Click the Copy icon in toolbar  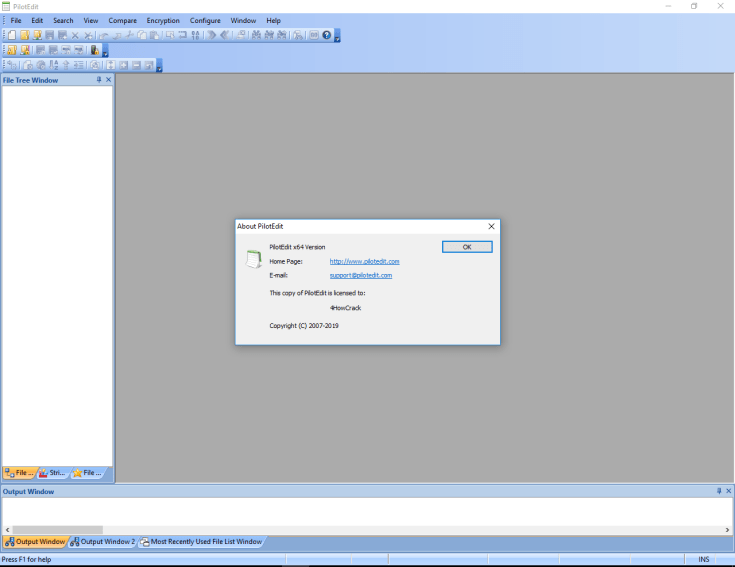[142, 35]
